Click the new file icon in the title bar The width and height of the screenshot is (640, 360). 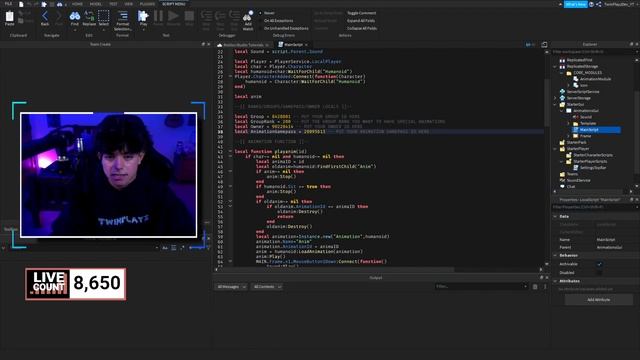click(21, 4)
